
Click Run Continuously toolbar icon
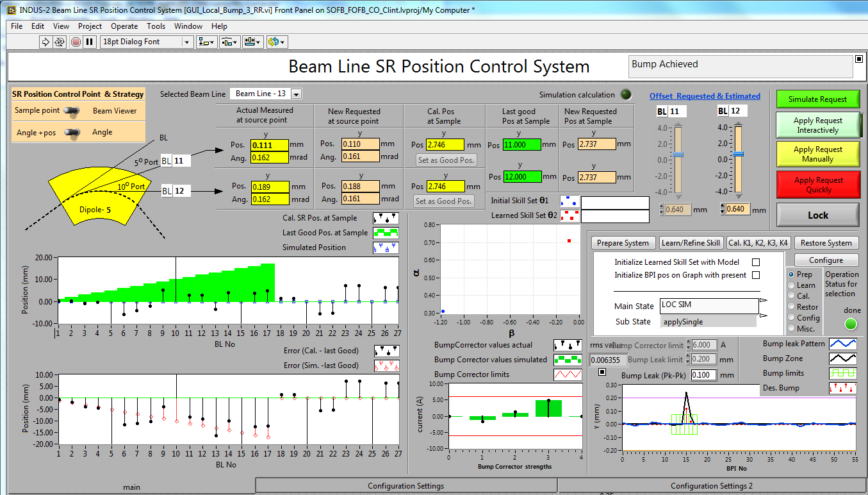click(x=60, y=42)
